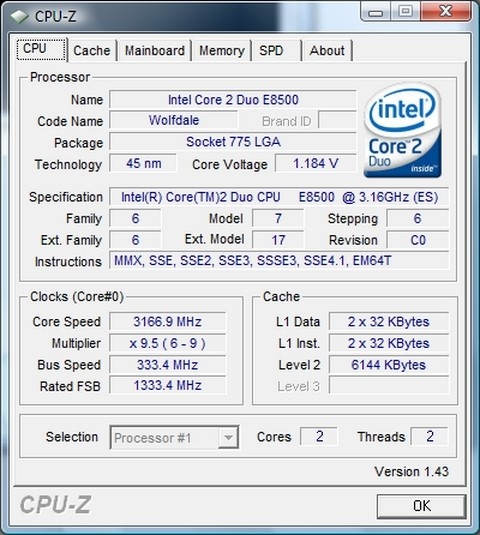The image size is (480, 535).
Task: Click the Specification field text
Action: point(279,197)
